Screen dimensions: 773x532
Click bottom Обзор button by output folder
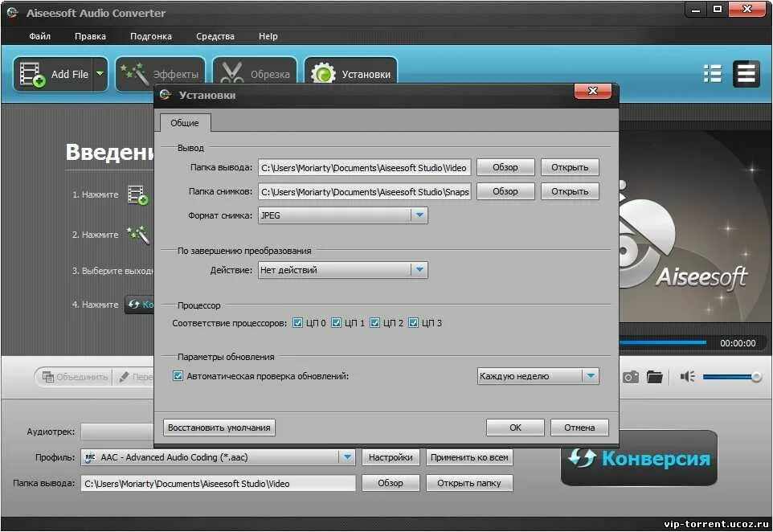391,483
